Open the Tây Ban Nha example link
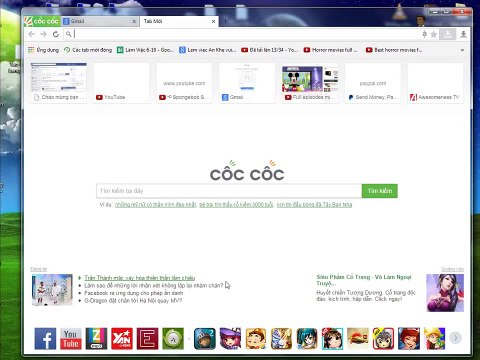The height and width of the screenshot is (360, 480). click(314, 205)
